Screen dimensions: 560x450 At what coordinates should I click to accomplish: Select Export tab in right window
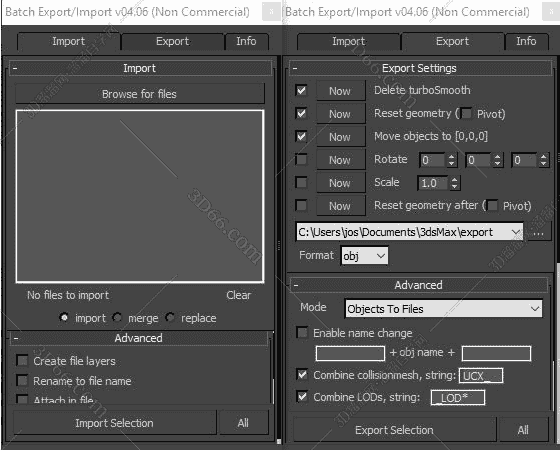point(452,41)
